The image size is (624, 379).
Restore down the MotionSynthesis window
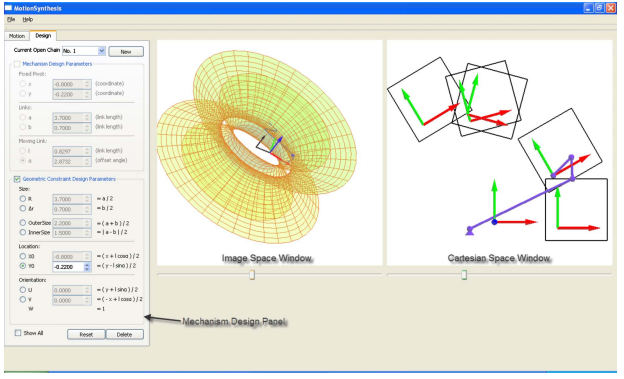pos(600,8)
